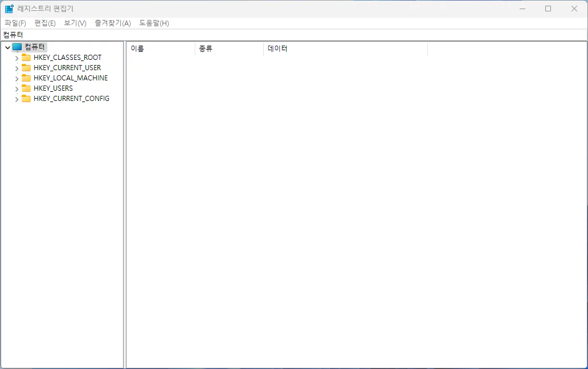
Task: Maximize the Registry Editor window
Action: 548,9
